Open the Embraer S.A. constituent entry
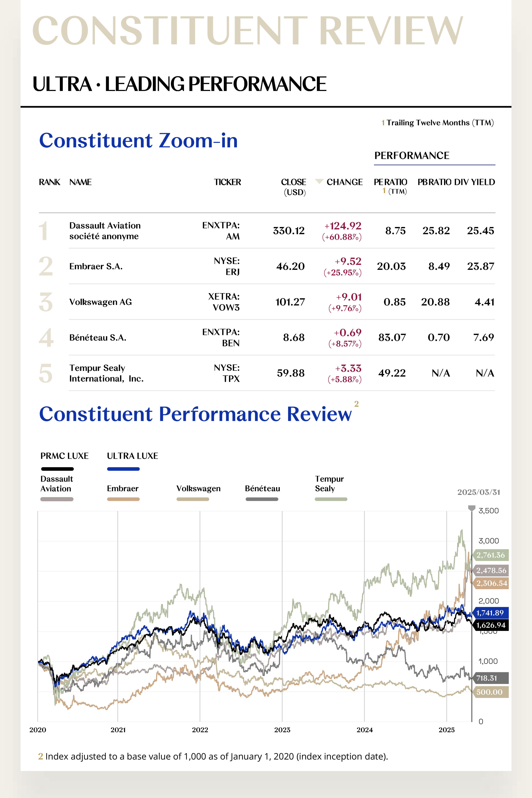The height and width of the screenshot is (798, 532). coord(267,266)
